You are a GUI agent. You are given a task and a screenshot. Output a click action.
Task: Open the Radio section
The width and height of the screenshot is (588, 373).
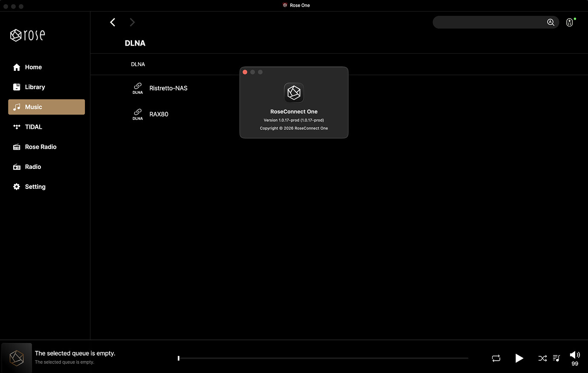point(32,167)
